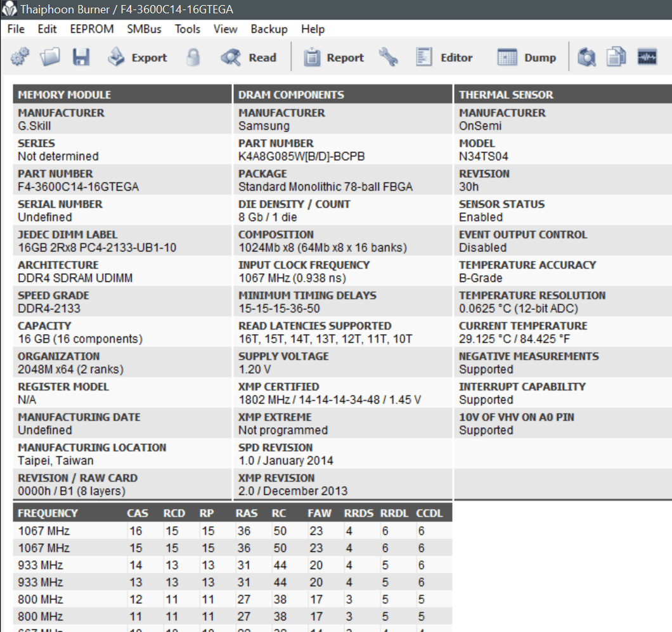Select XMP extreme value Not programmed

click(283, 430)
